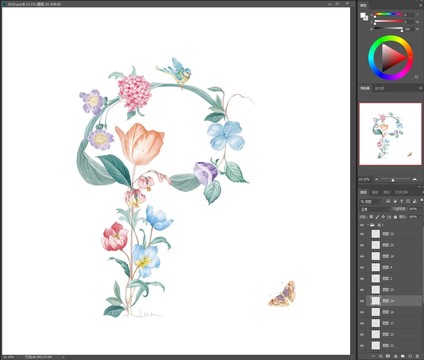424x360 pixels.
Task: Click the link layers icon in Layers panel footer
Action: [x=373, y=356]
